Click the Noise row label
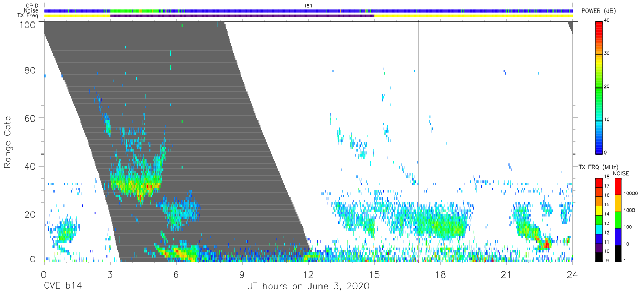The width and height of the screenshot is (644, 297). [x=30, y=10]
